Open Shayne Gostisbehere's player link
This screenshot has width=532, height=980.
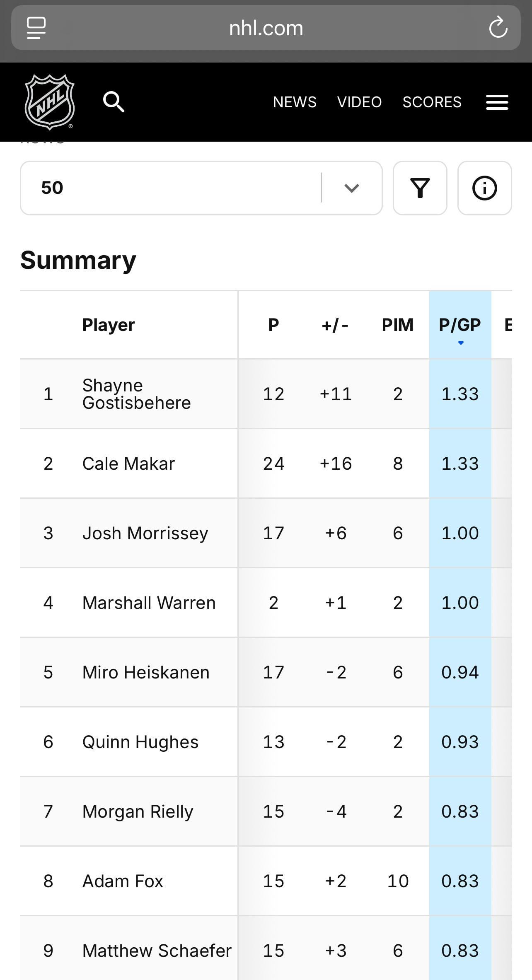136,394
